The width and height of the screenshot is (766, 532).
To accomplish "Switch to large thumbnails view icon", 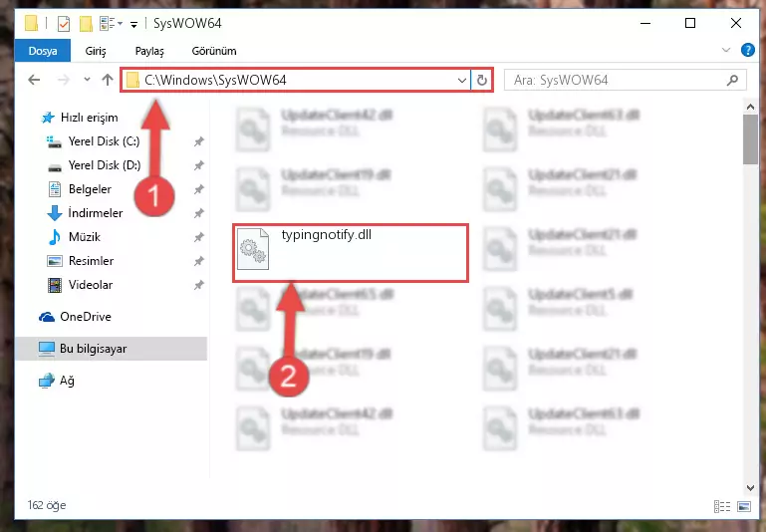I will 744,506.
